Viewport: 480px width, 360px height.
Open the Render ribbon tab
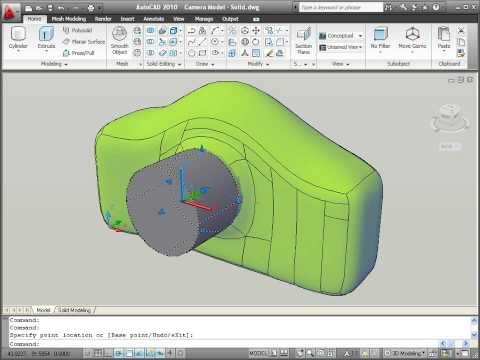click(103, 19)
